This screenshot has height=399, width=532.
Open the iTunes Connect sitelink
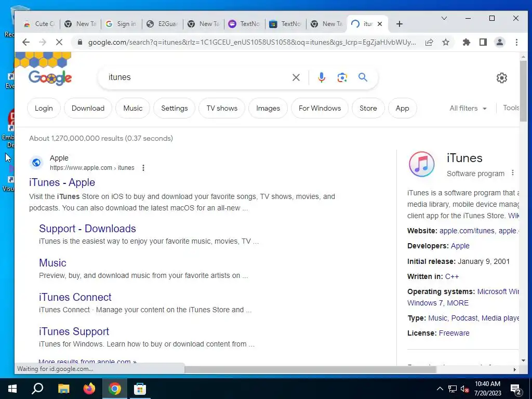click(x=75, y=297)
